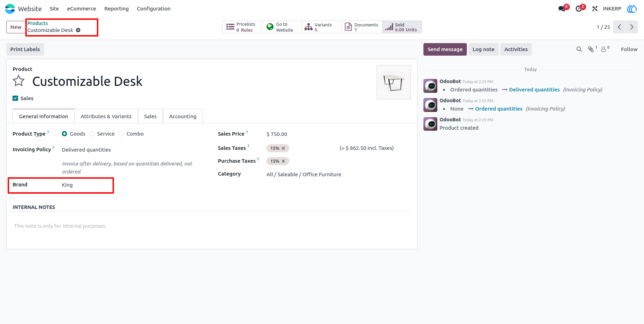Open attachments paperclip icon
Image resolution: width=644 pixels, height=324 pixels.
(x=591, y=49)
